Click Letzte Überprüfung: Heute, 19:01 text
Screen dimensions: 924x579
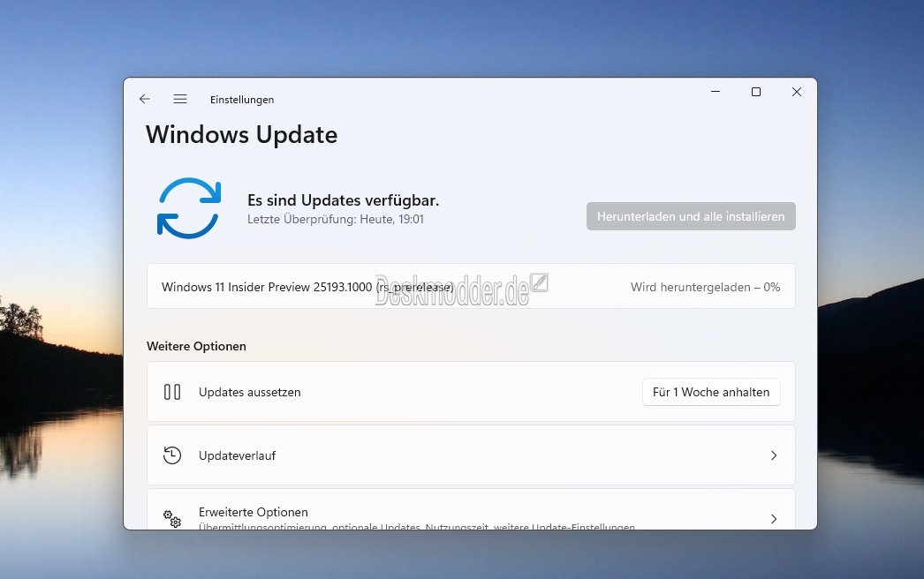pos(336,219)
